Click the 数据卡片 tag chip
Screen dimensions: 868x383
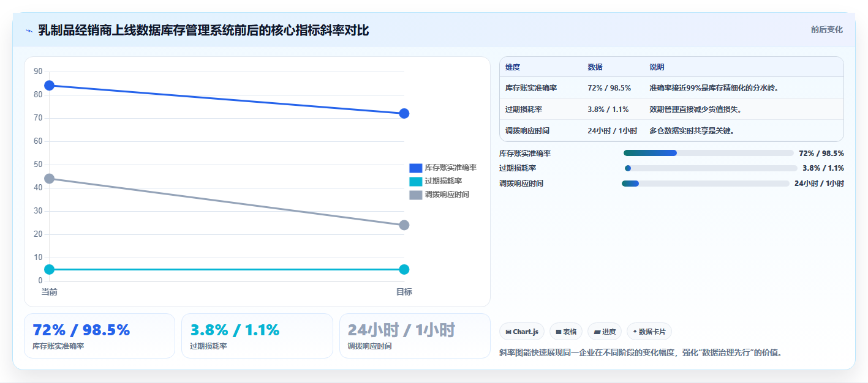(649, 332)
